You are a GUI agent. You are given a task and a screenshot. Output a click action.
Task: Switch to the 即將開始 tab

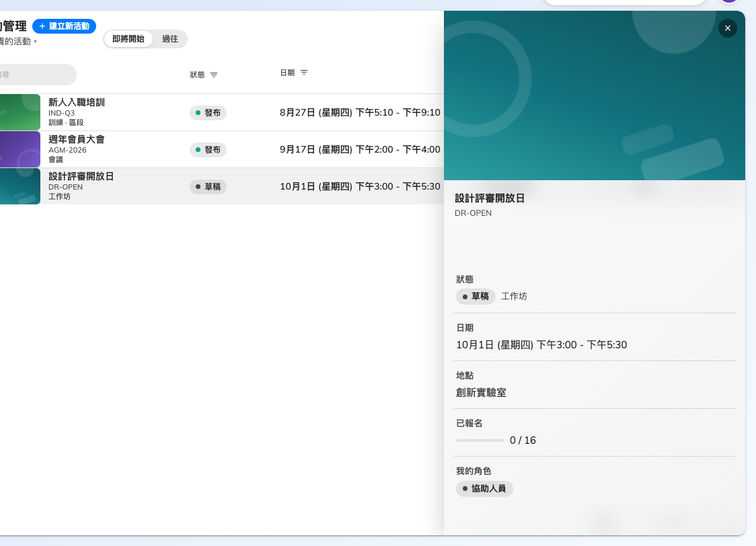128,39
